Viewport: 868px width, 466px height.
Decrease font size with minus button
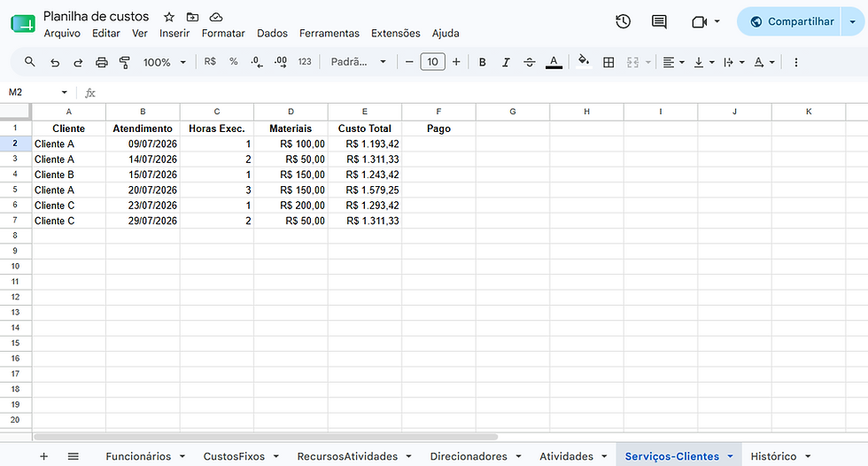[x=409, y=62]
